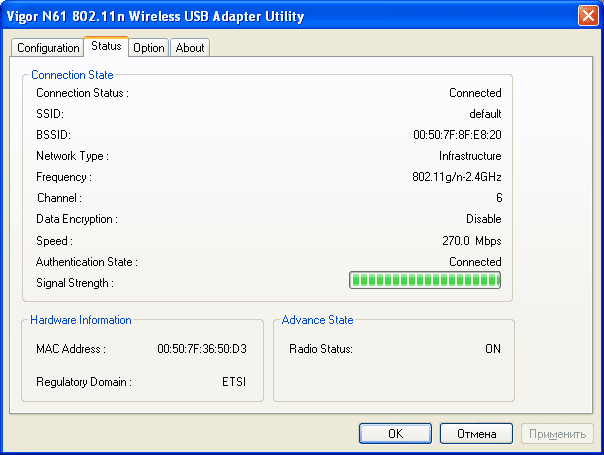Image resolution: width=604 pixels, height=455 pixels.
Task: Click the Connection Status value 'Connected'
Action: (475, 93)
